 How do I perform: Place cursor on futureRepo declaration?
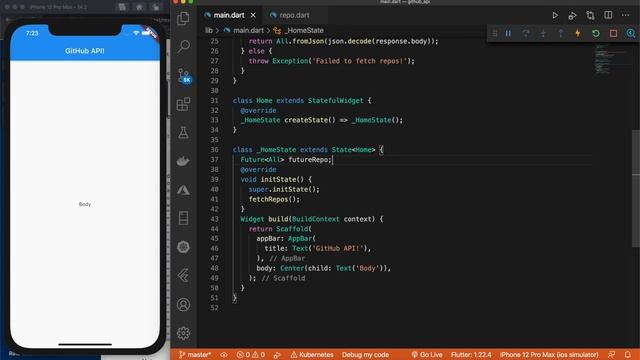(309, 160)
